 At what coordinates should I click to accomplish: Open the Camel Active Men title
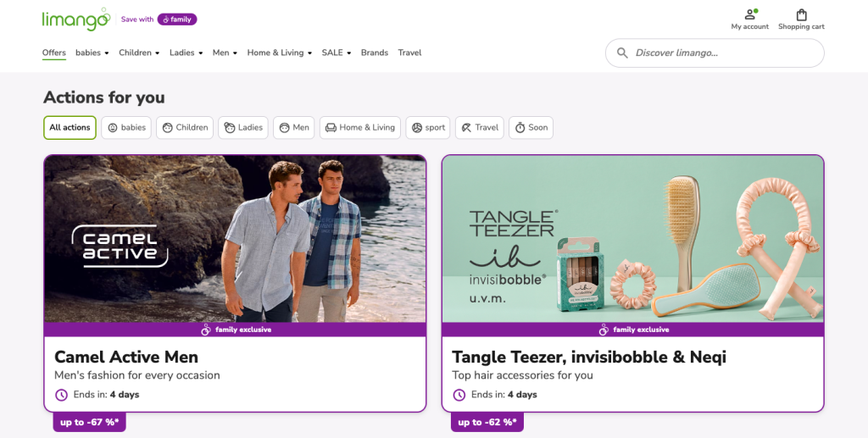[x=126, y=357]
